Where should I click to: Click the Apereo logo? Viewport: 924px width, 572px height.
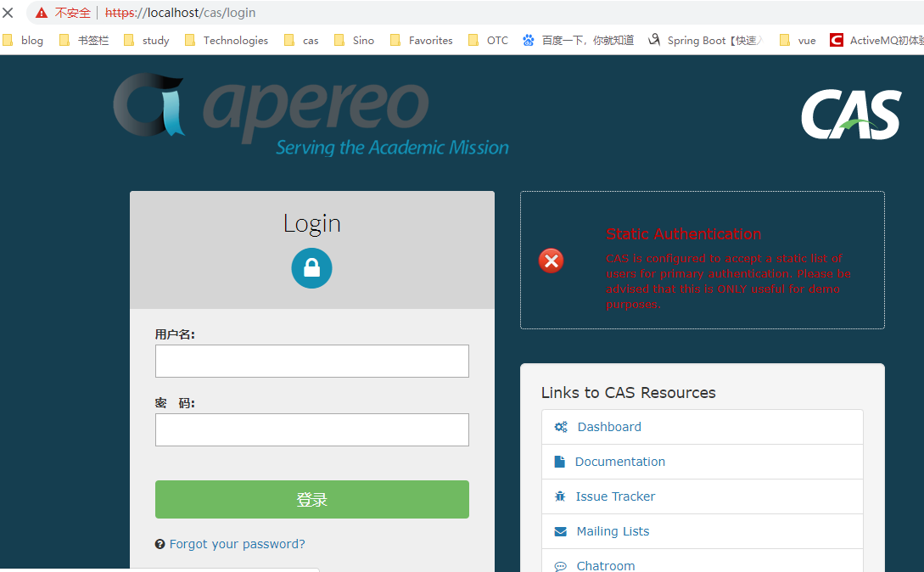point(272,110)
